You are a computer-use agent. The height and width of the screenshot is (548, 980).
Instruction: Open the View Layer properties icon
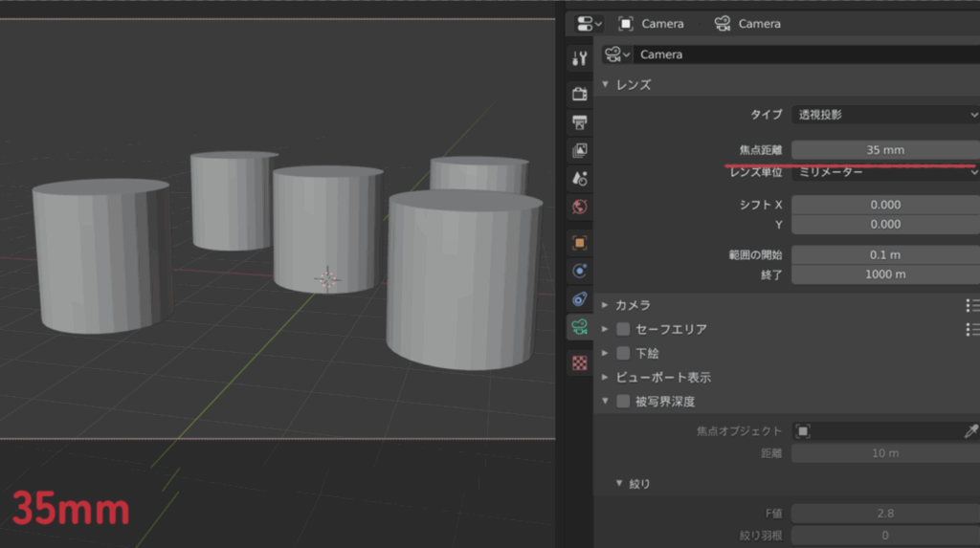point(579,150)
